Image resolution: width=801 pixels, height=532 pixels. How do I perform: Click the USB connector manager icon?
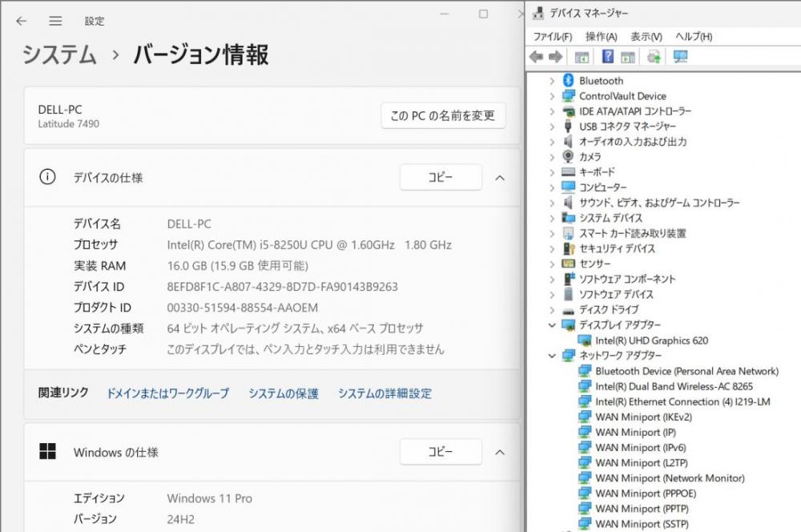pos(568,126)
